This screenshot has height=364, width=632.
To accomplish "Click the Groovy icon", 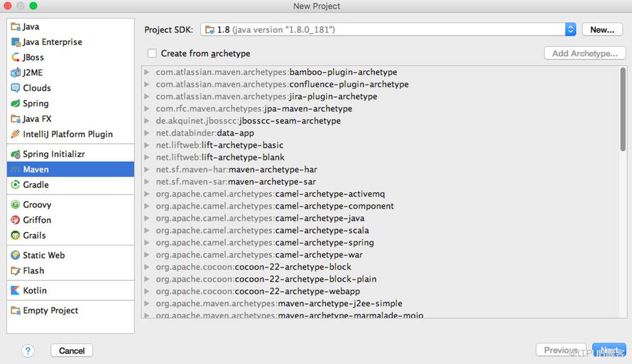I will (x=16, y=204).
